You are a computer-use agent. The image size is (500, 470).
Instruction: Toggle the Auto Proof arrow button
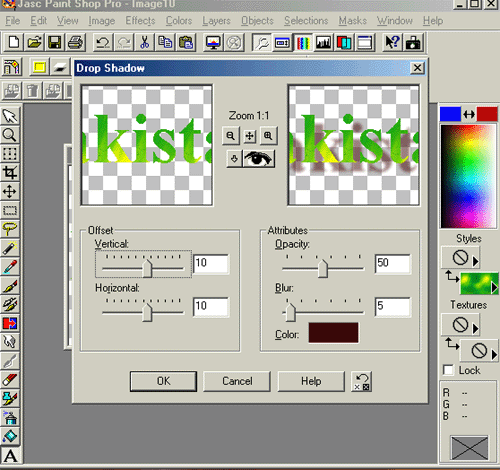coord(234,159)
